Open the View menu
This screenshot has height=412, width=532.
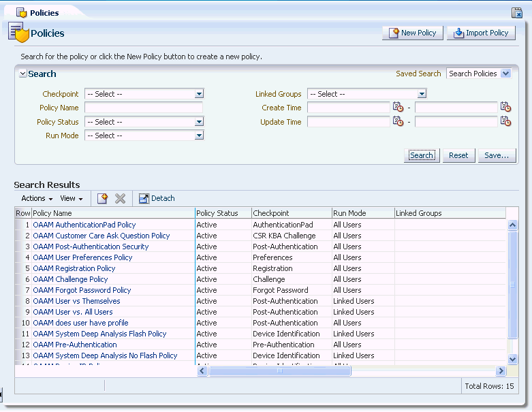pyautogui.click(x=71, y=198)
